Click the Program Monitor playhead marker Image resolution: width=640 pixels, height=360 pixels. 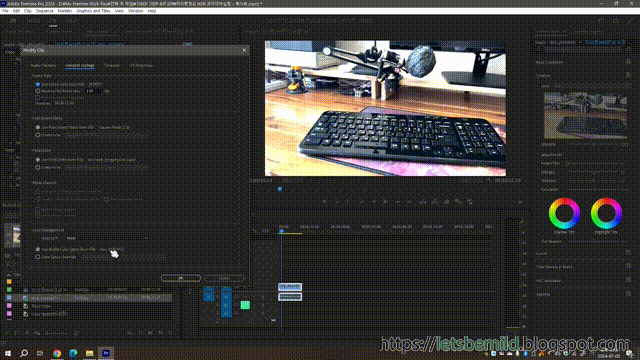pyautogui.click(x=280, y=189)
